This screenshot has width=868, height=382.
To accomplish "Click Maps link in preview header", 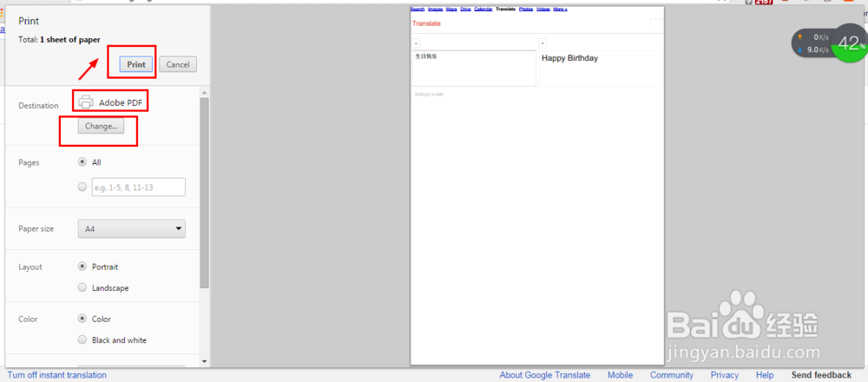I will [x=451, y=10].
